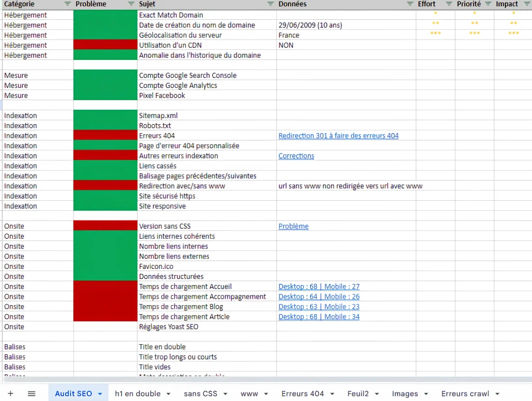Expand the www tab dropdown arrow

point(266,394)
